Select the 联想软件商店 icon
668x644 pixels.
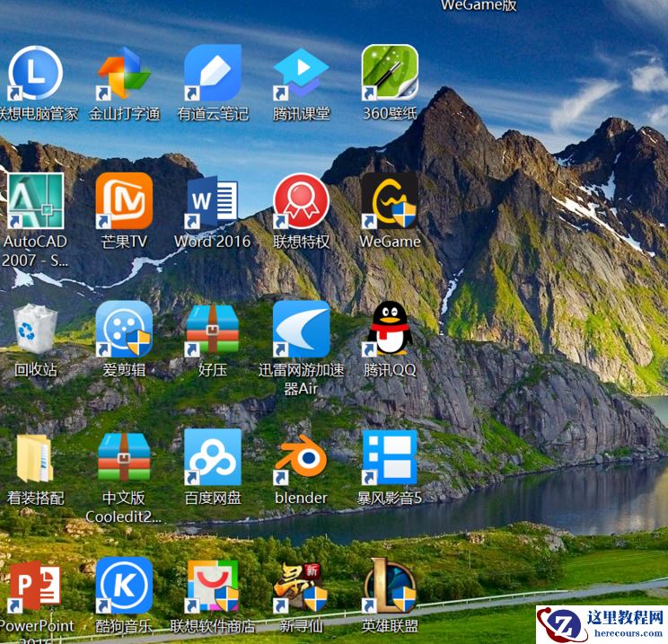[213, 586]
